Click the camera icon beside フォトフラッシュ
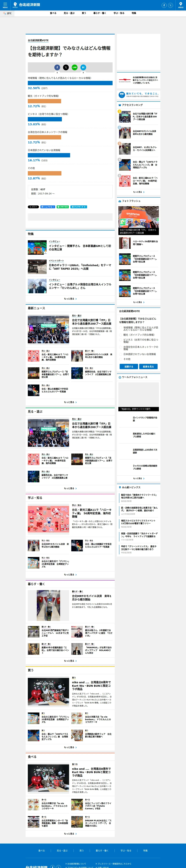 click(x=120, y=201)
